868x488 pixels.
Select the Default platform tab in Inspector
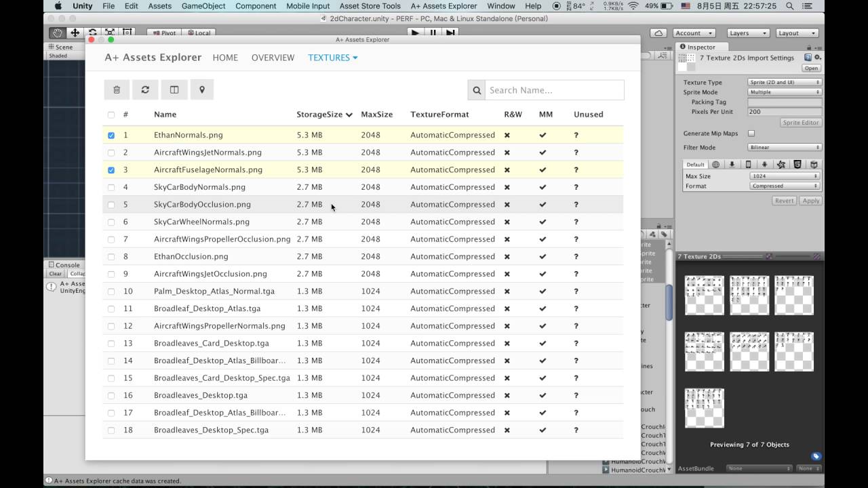click(x=695, y=165)
